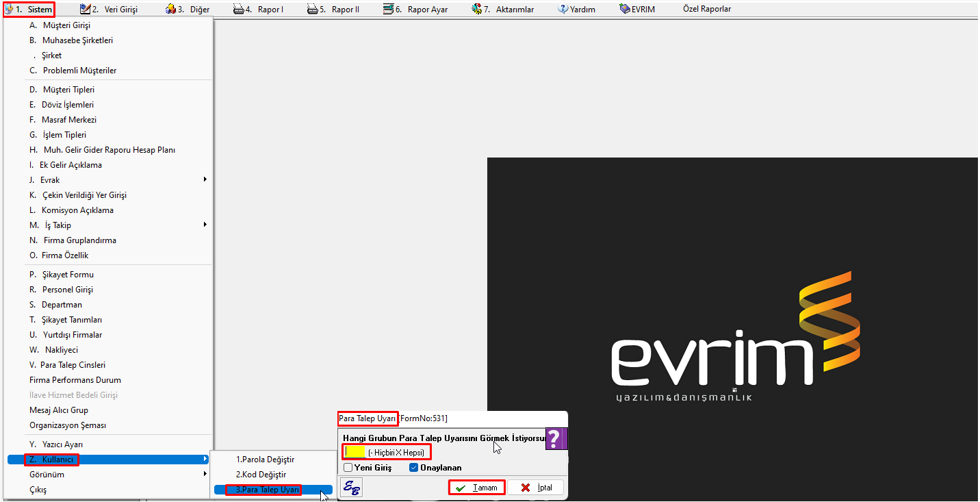Select U. Yurtdışı Firmalar
Screen dimensions: 980x502
[x=109, y=335]
